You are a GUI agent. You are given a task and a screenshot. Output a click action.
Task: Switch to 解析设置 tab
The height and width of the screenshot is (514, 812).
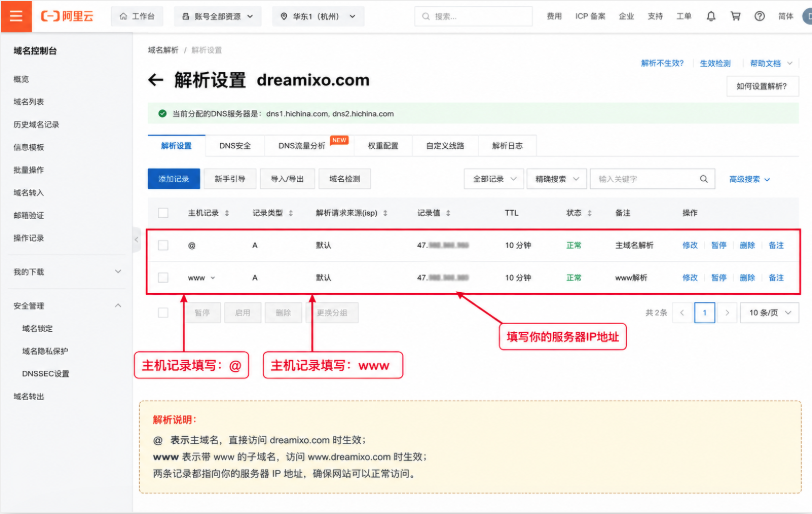click(176, 146)
